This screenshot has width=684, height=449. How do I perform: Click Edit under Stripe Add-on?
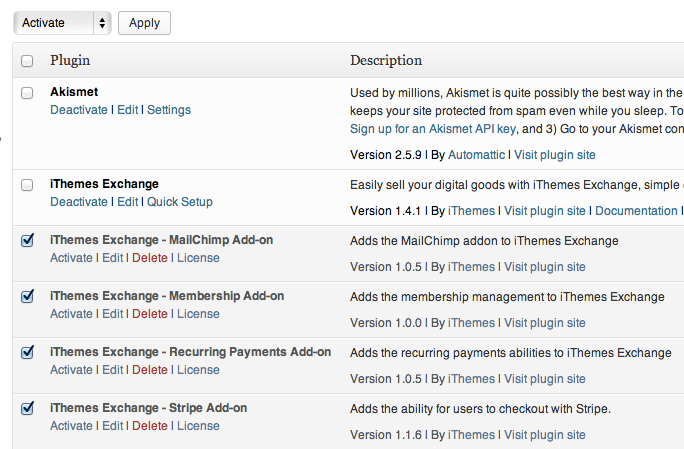[113, 426]
